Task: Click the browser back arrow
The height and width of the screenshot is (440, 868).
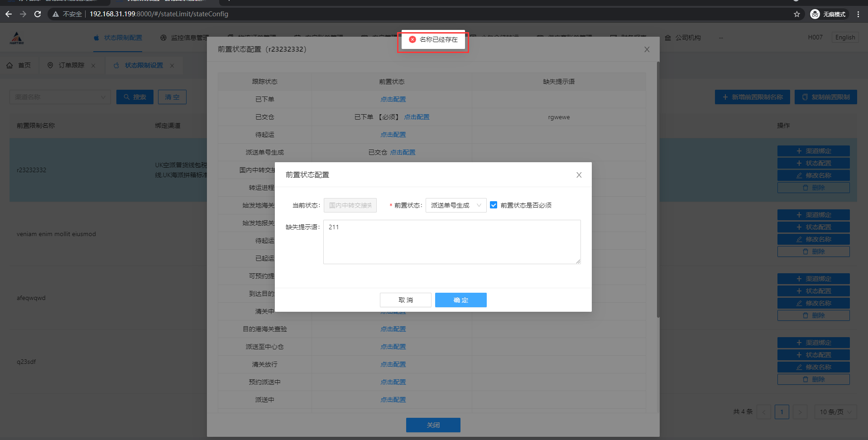Action: pyautogui.click(x=9, y=14)
